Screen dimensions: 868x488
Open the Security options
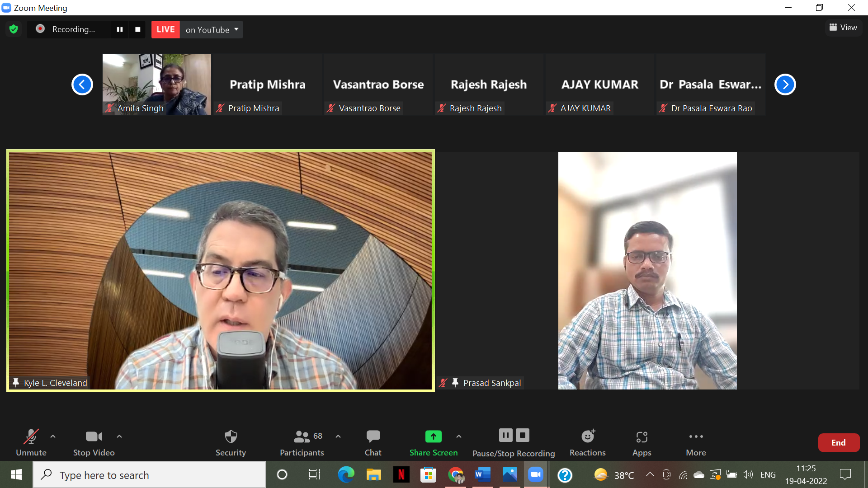point(231,442)
